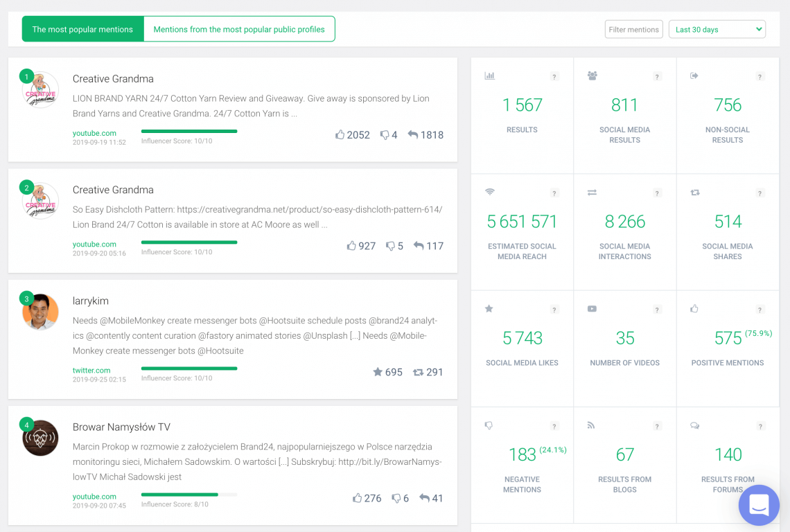Click the 5 651 571 reach value
This screenshot has width=790, height=532.
coord(522,221)
